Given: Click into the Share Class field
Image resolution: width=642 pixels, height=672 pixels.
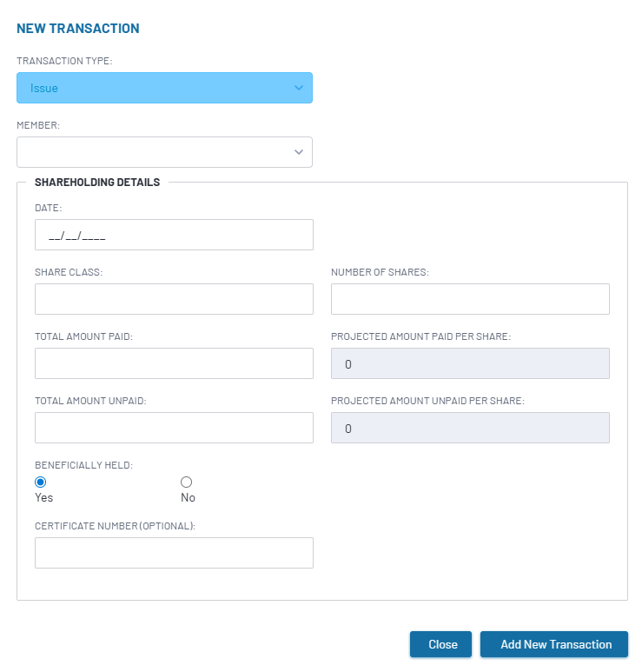Looking at the screenshot, I should click(174, 299).
